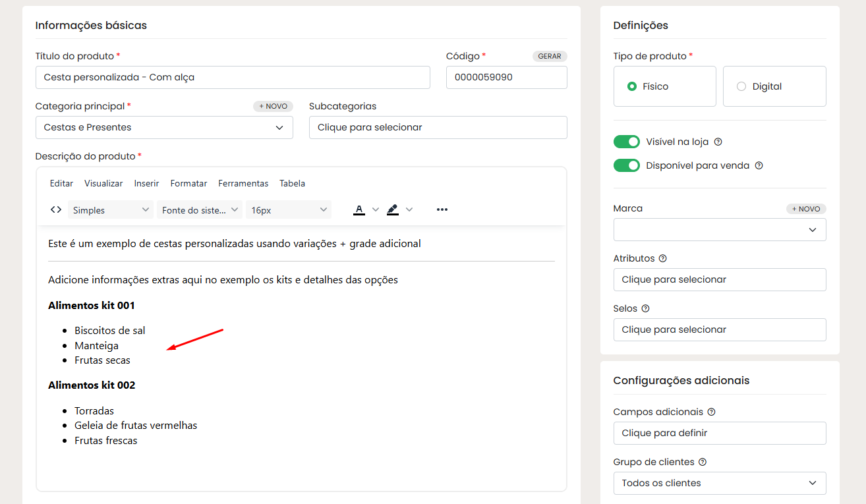The width and height of the screenshot is (866, 504).
Task: Click the help icon next to Atributos
Action: point(663,258)
